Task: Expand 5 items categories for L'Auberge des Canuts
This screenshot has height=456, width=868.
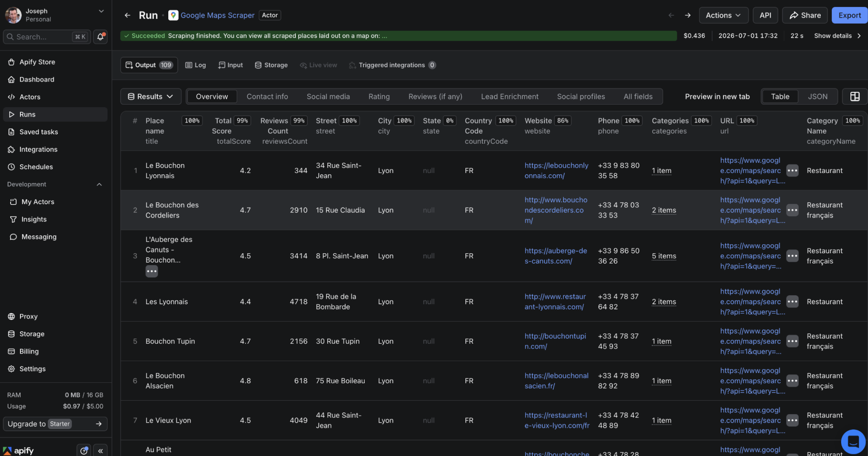Action: point(664,256)
